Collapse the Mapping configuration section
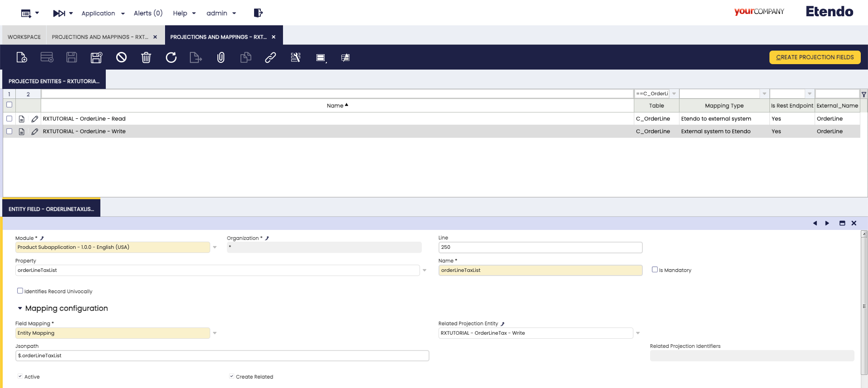Viewport: 868px width, 388px height. pyautogui.click(x=20, y=309)
